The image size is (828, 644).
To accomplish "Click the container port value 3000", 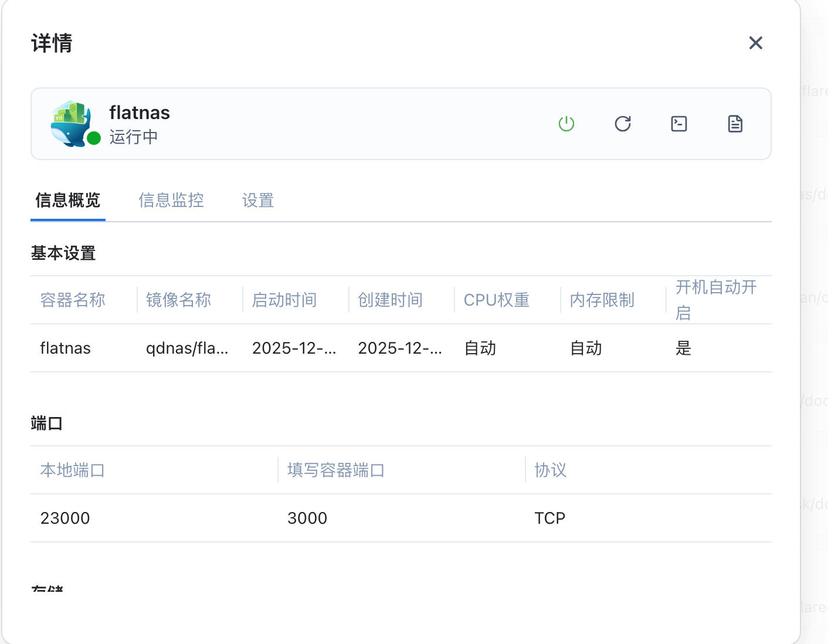I will [307, 518].
